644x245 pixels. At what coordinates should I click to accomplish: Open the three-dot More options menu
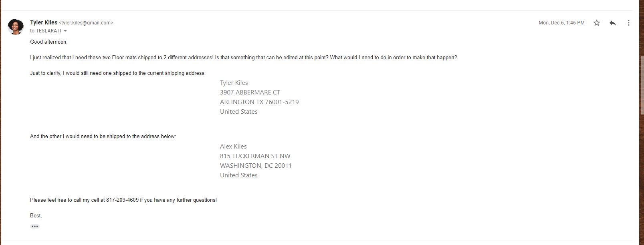[x=628, y=23]
